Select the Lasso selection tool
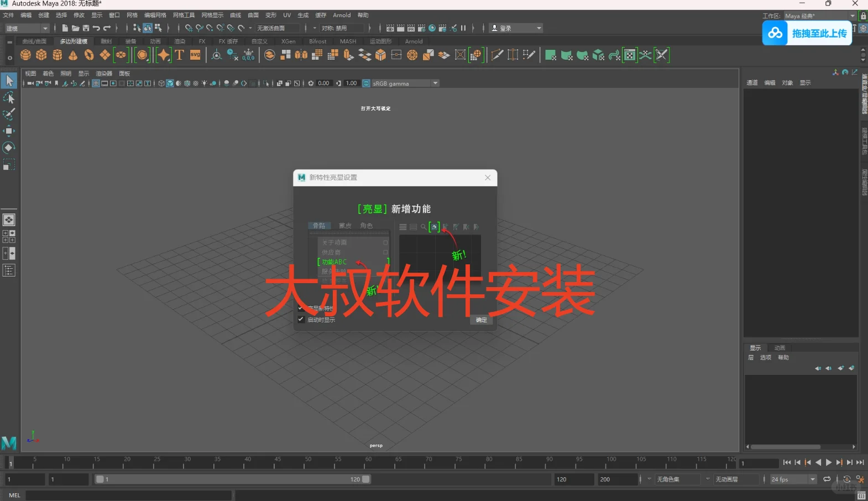The image size is (868, 501). (x=9, y=98)
